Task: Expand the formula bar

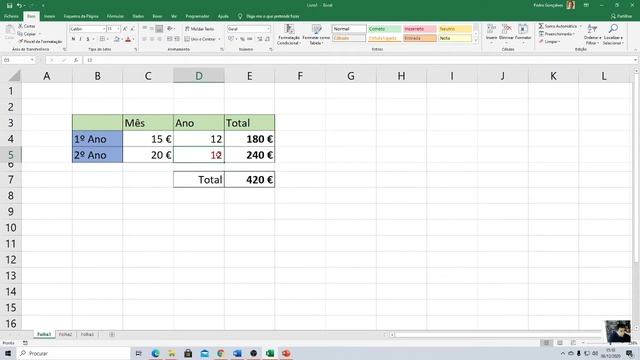Action: (636, 60)
